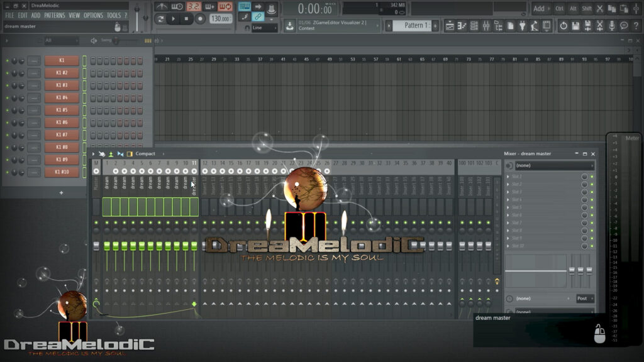Open the PATTERNS menu
Viewport: 644px width, 362px height.
tap(55, 16)
